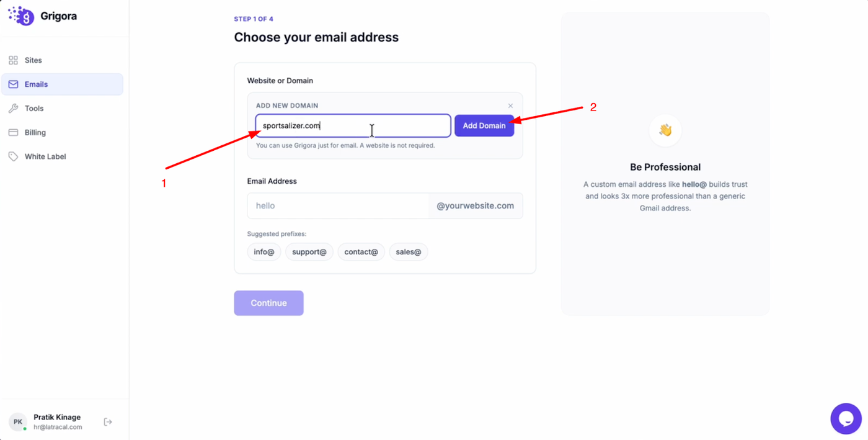Select the info@ suggested prefix
Viewport: 868px width, 440px height.
(x=264, y=252)
